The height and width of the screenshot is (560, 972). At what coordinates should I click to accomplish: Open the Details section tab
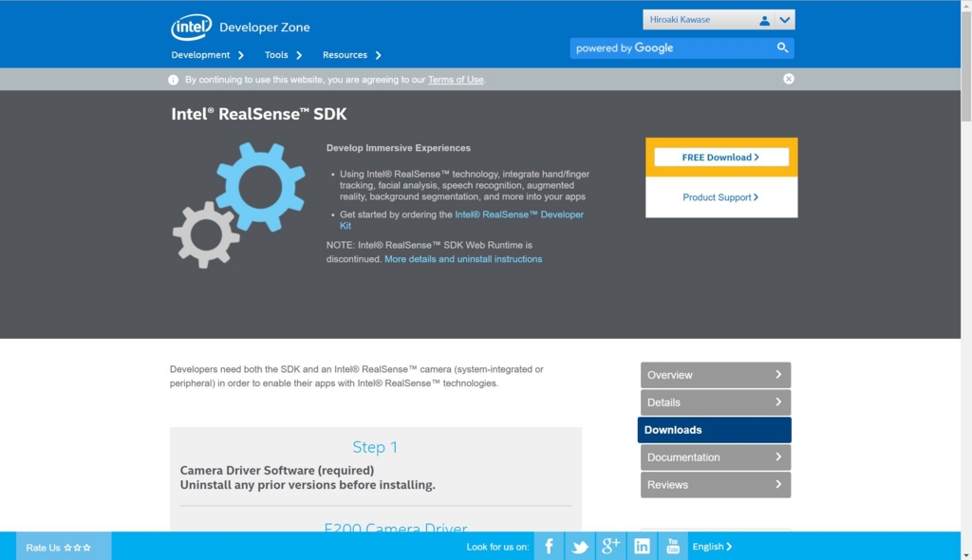pos(716,402)
